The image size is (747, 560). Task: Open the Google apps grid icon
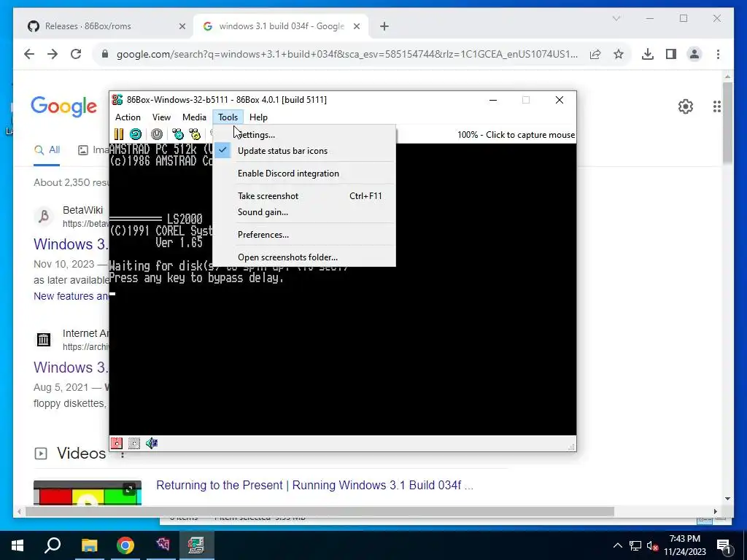716,106
